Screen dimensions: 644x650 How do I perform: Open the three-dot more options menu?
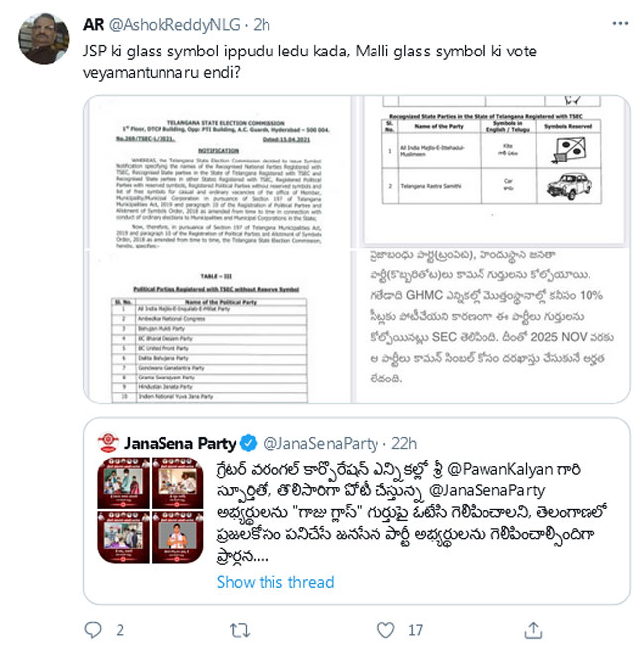pos(620,24)
